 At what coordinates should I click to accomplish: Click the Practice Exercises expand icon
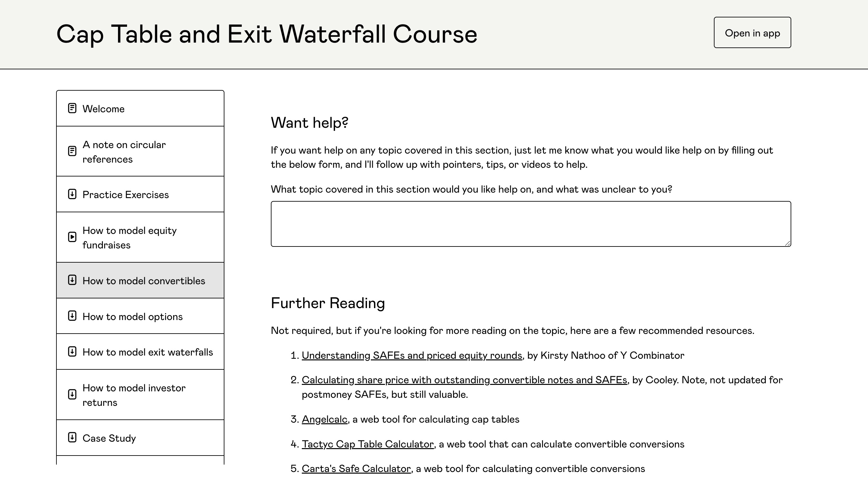pos(72,194)
